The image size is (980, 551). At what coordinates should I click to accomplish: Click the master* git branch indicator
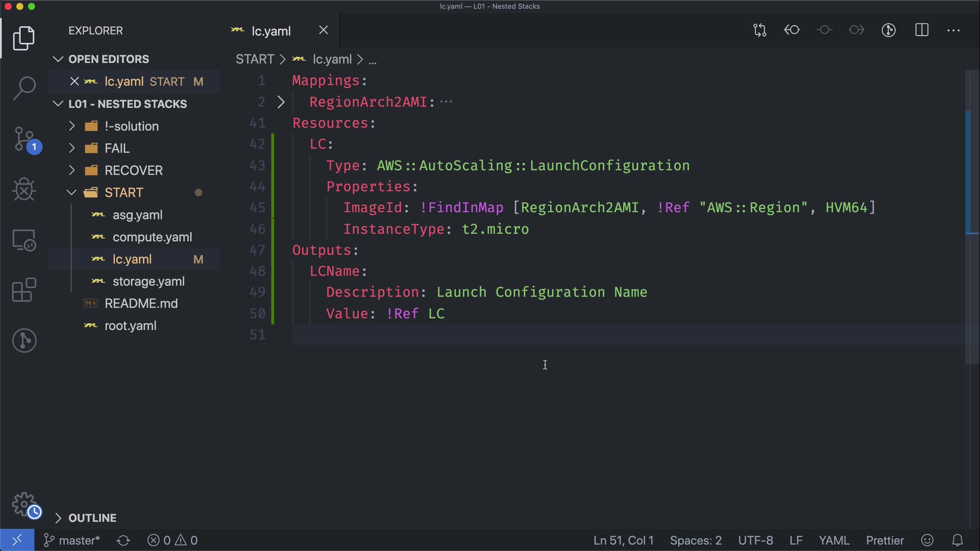point(72,540)
